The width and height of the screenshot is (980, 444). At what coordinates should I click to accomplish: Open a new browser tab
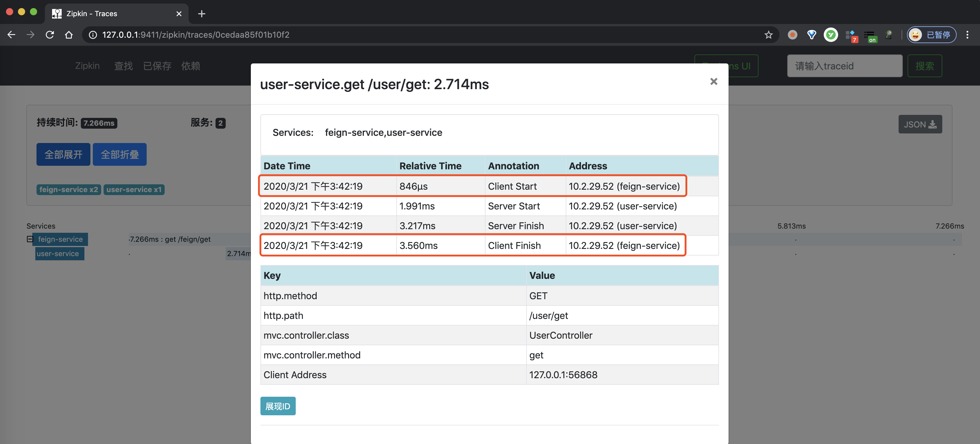202,14
